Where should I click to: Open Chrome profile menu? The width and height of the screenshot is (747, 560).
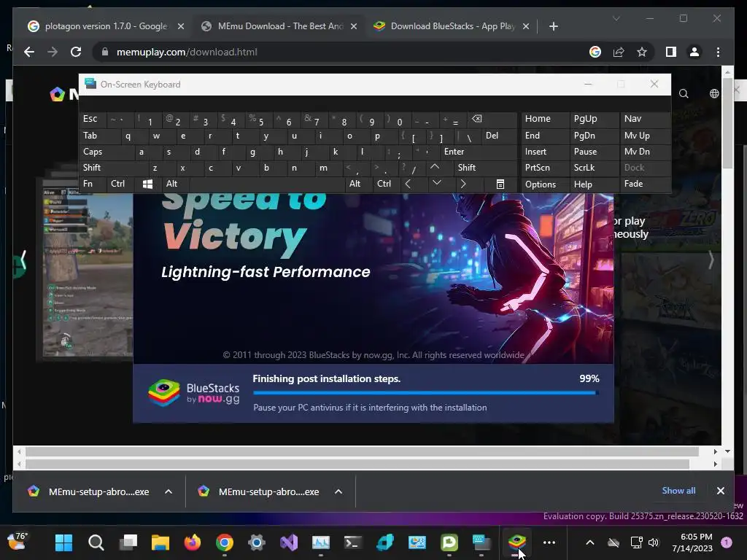pyautogui.click(x=694, y=52)
